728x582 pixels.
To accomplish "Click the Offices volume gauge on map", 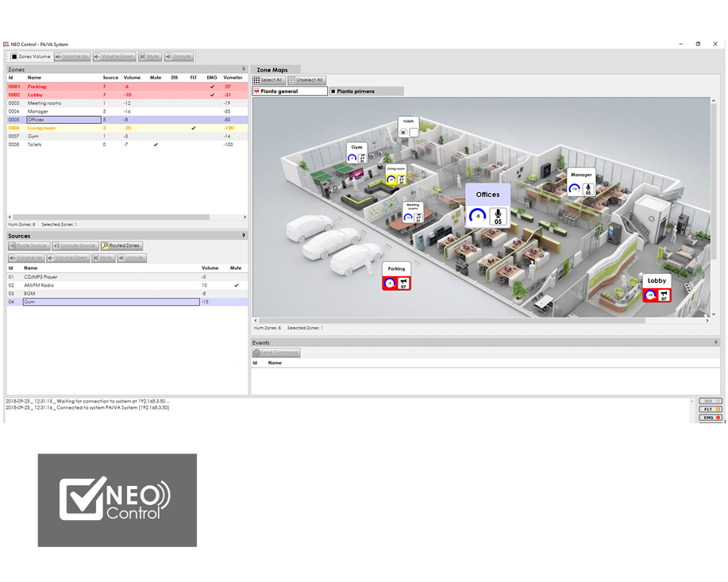I will [477, 216].
